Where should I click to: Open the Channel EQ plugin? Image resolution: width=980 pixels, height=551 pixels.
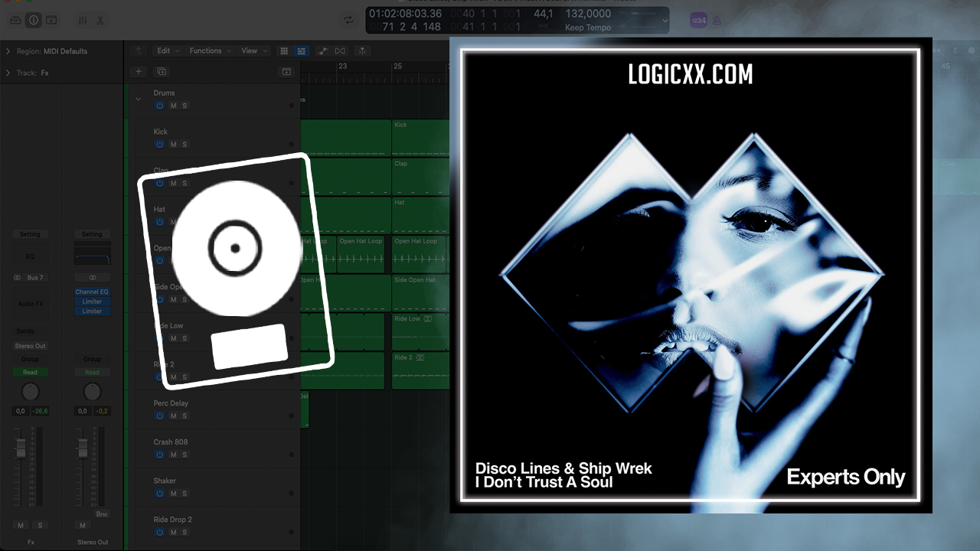92,292
